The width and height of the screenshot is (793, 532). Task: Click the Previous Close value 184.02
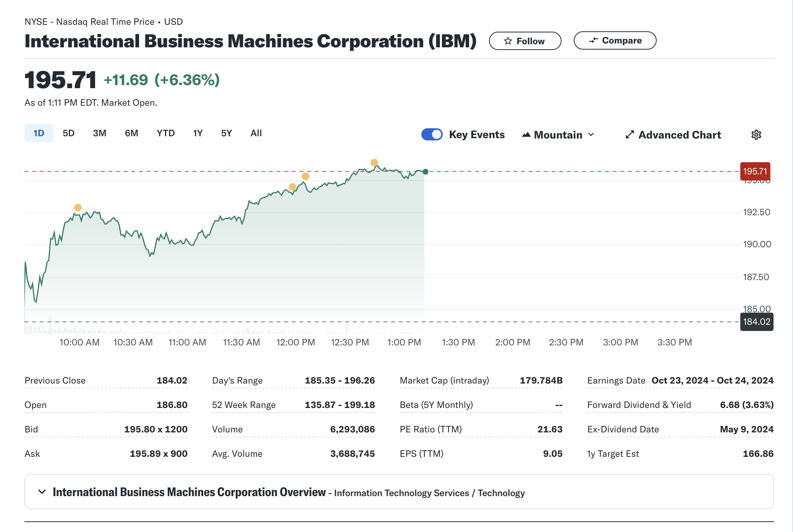coord(172,380)
